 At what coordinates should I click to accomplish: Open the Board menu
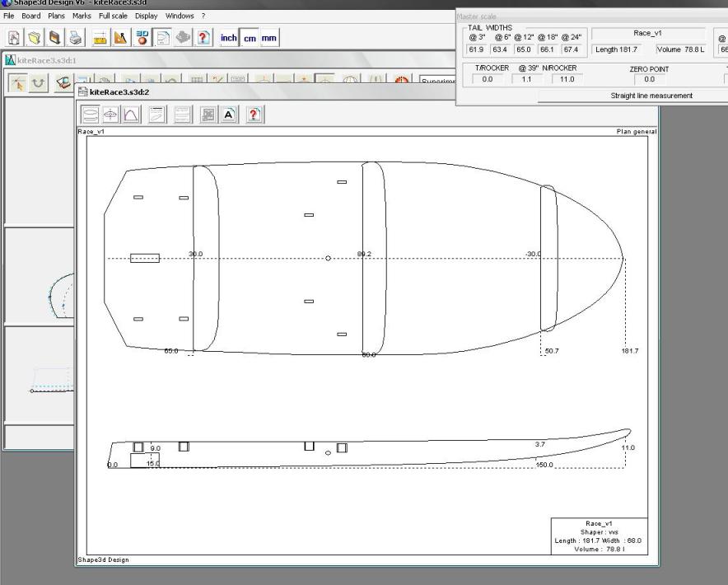click(30, 16)
